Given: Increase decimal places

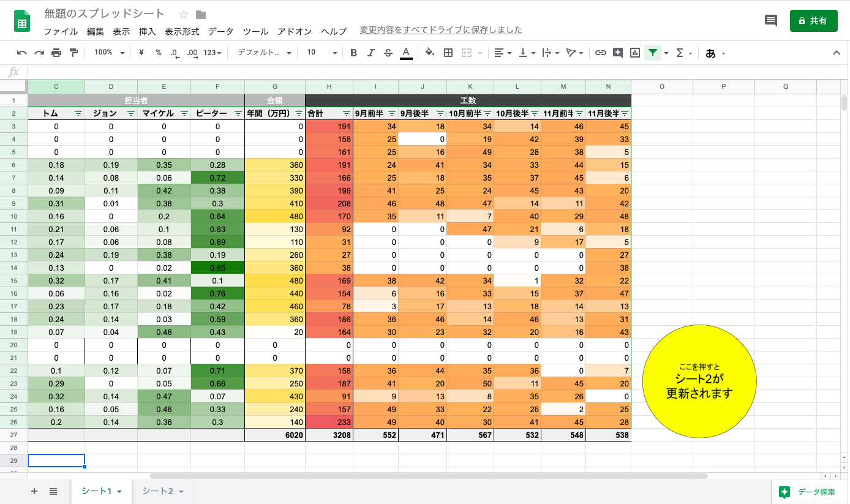Looking at the screenshot, I should [x=192, y=53].
